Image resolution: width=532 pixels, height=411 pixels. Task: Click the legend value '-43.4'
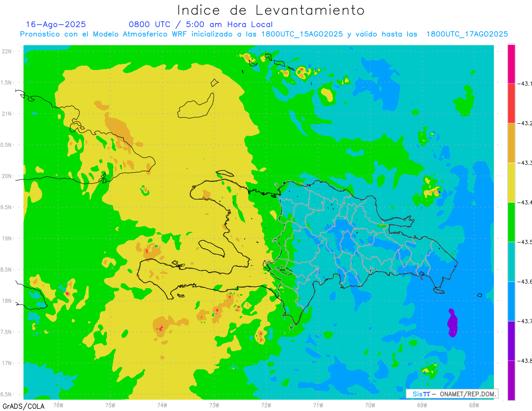pyautogui.click(x=524, y=202)
